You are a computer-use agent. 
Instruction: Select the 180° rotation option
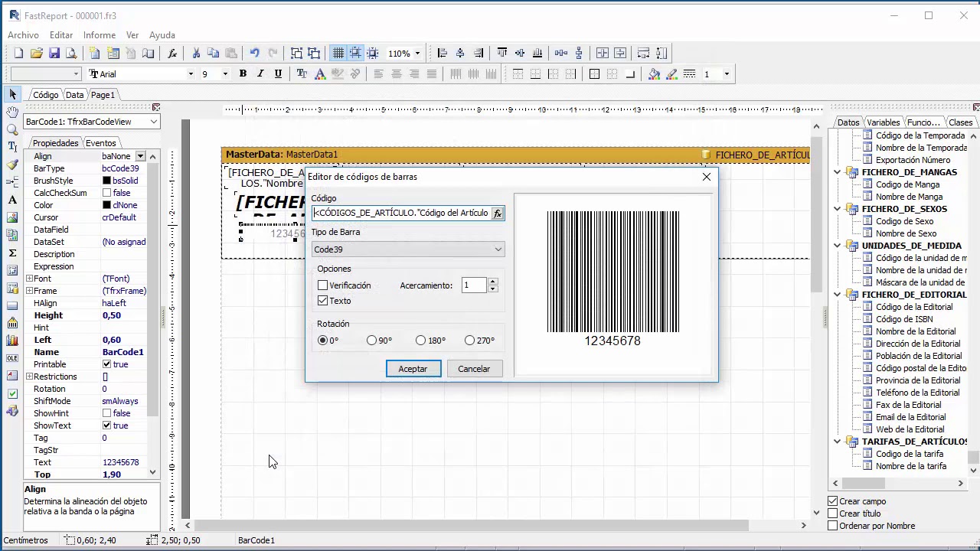[x=420, y=341]
